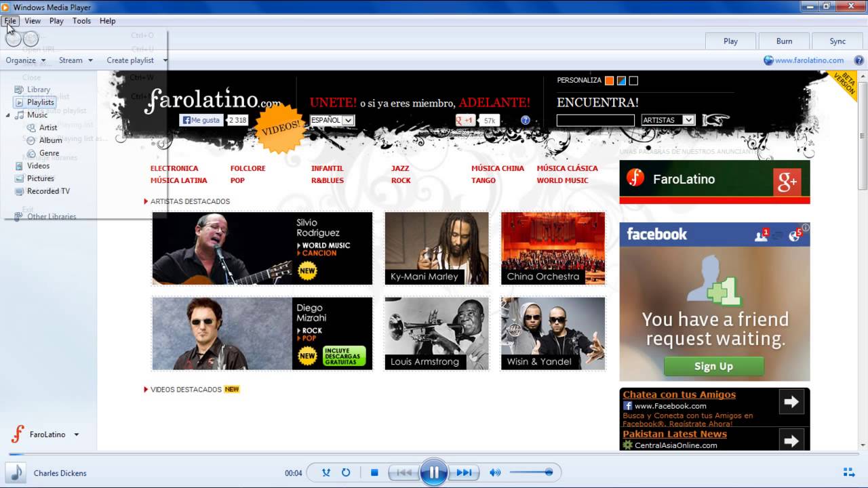The width and height of the screenshot is (868, 488).
Task: Open the Play menu
Action: (56, 21)
